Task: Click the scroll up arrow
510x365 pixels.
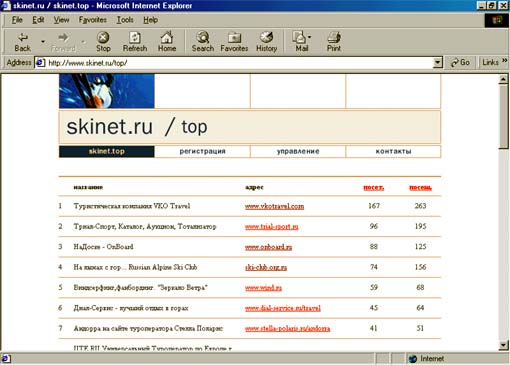Action: point(503,79)
